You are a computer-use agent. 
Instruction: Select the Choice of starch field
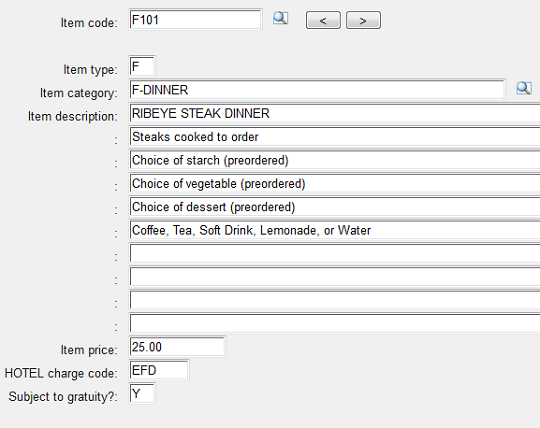335,160
